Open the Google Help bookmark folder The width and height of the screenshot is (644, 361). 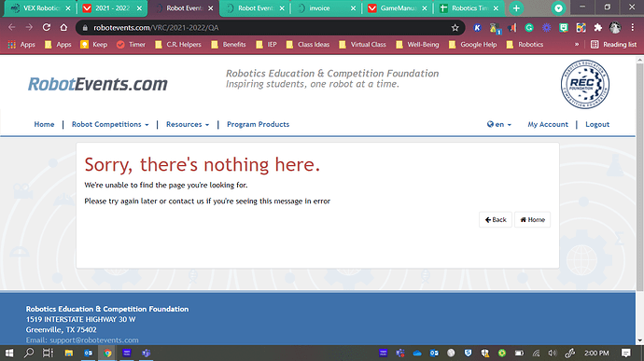point(472,45)
